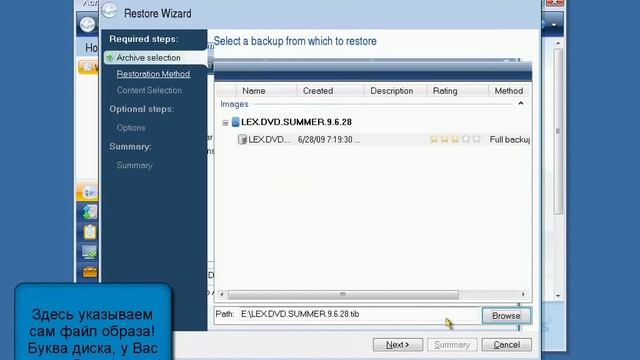Select the Content Selection step

pyautogui.click(x=149, y=90)
